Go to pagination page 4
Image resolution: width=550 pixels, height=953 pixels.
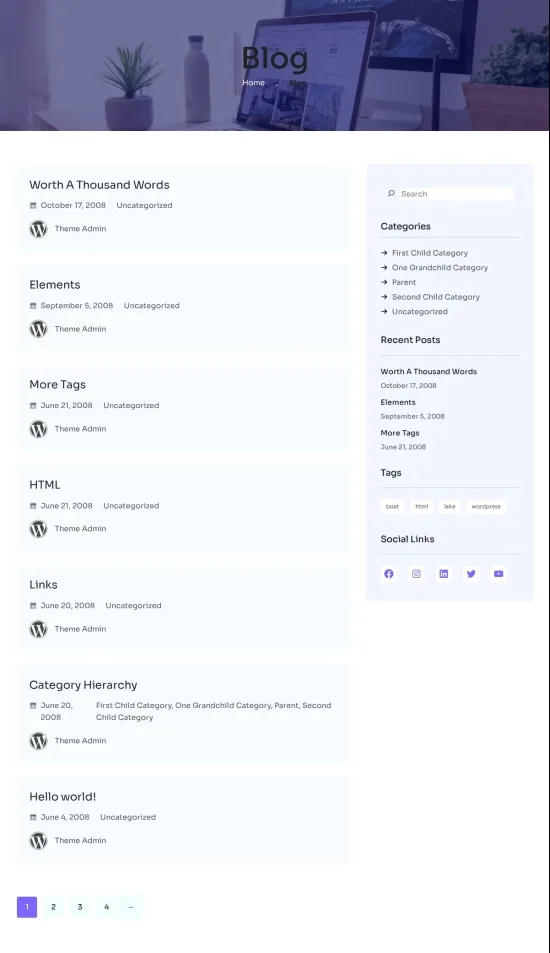106,907
